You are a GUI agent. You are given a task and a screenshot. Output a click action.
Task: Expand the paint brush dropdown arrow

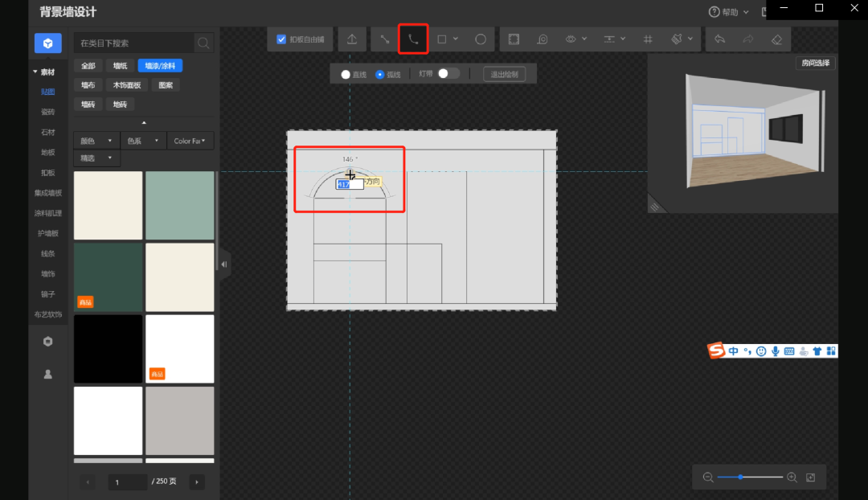(690, 39)
